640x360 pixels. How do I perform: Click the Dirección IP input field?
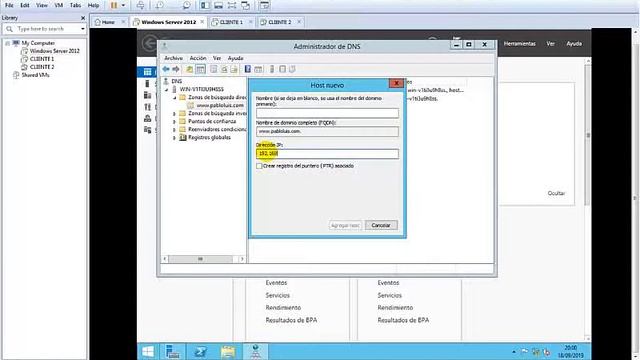pos(327,153)
